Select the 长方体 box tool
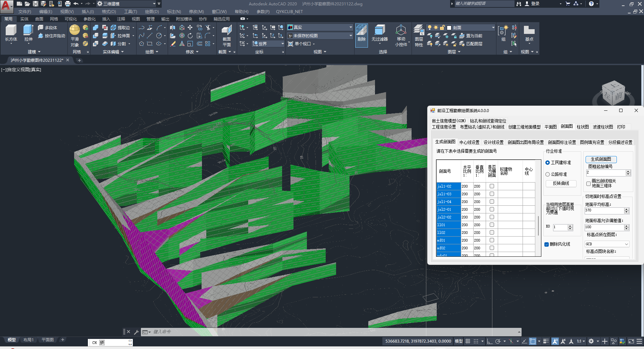The width and height of the screenshot is (644, 349). 11,33
